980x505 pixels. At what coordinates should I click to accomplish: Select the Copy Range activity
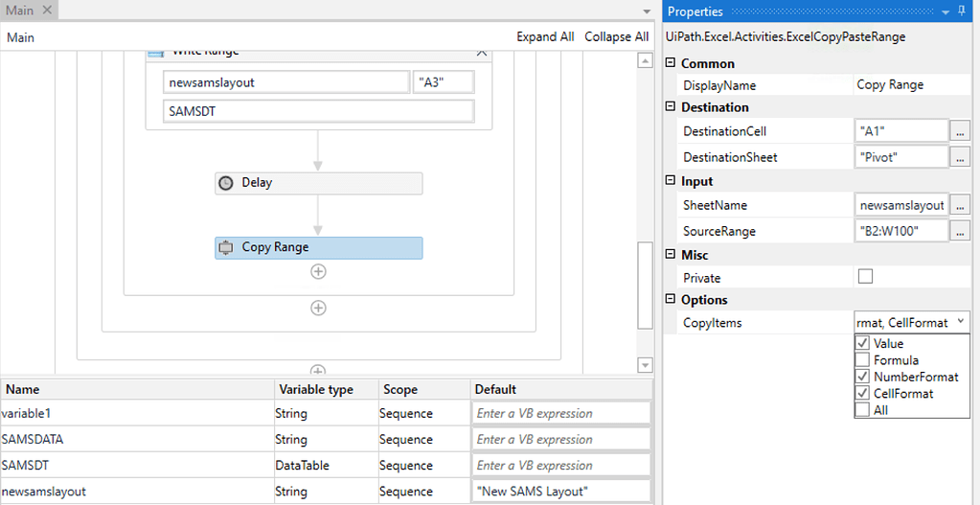coord(319,247)
